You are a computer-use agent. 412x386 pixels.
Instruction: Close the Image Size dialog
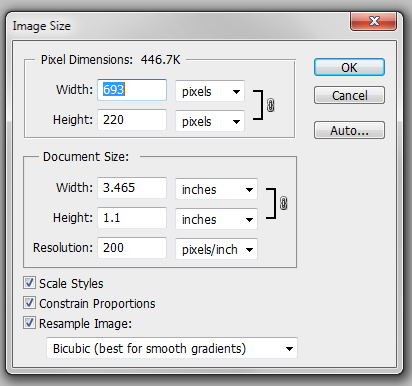point(373,21)
